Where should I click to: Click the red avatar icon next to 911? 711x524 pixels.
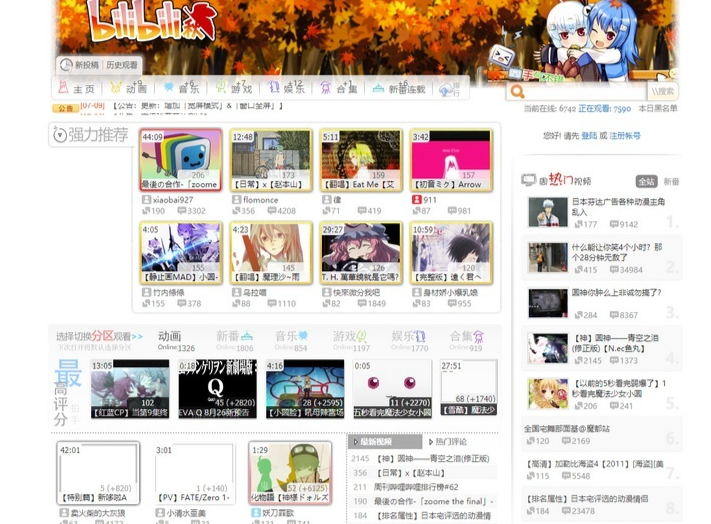417,199
